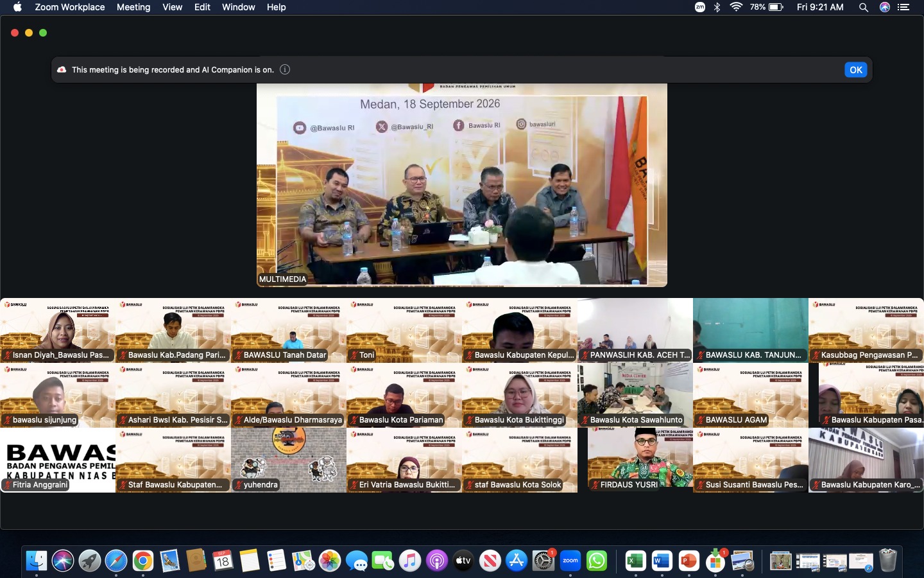Open Microsoft Excel in the Dock
Image resolution: width=924 pixels, height=578 pixels.
click(x=635, y=561)
